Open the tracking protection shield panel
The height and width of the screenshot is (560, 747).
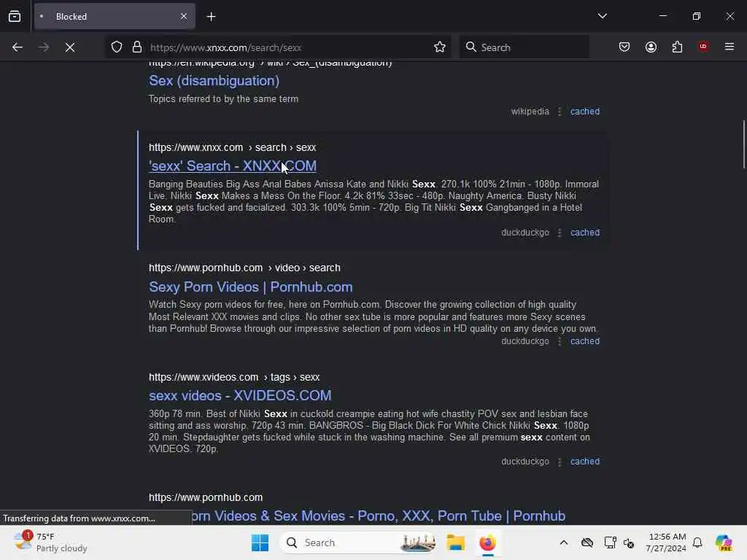point(116,47)
